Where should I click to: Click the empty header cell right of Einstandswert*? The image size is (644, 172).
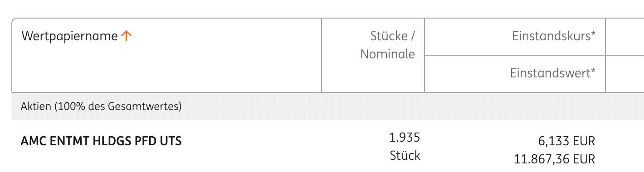pyautogui.click(x=625, y=74)
